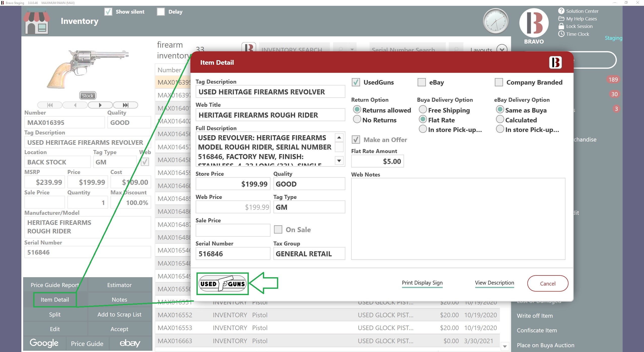Click View Description link

pos(494,283)
